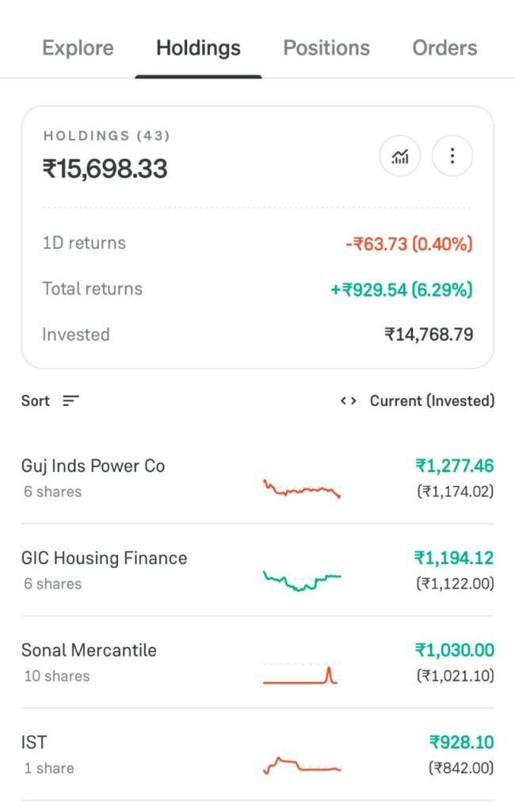
Task: Tap the total holdings value ₹15,698.33
Action: click(x=105, y=169)
